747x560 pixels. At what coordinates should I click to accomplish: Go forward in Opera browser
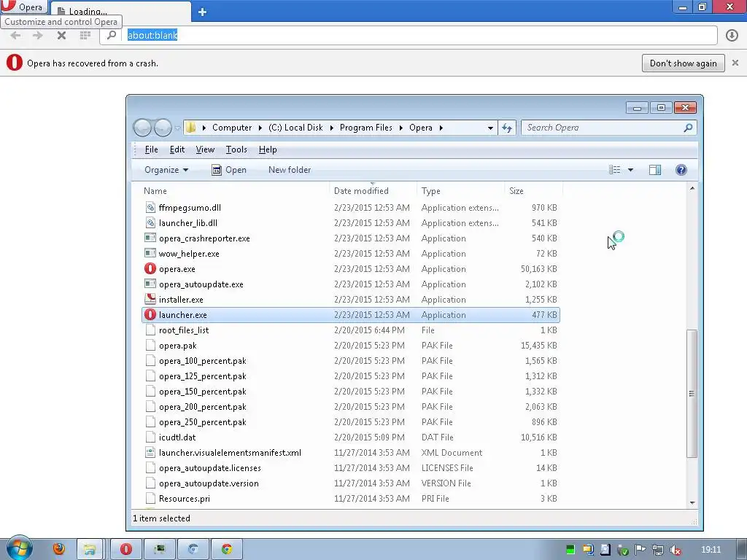(38, 35)
